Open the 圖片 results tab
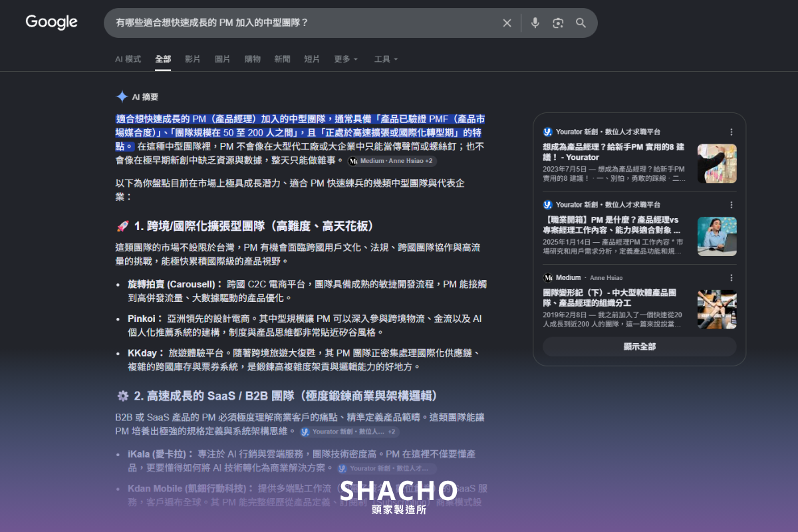Viewport: 798px width, 532px height. (x=223, y=59)
